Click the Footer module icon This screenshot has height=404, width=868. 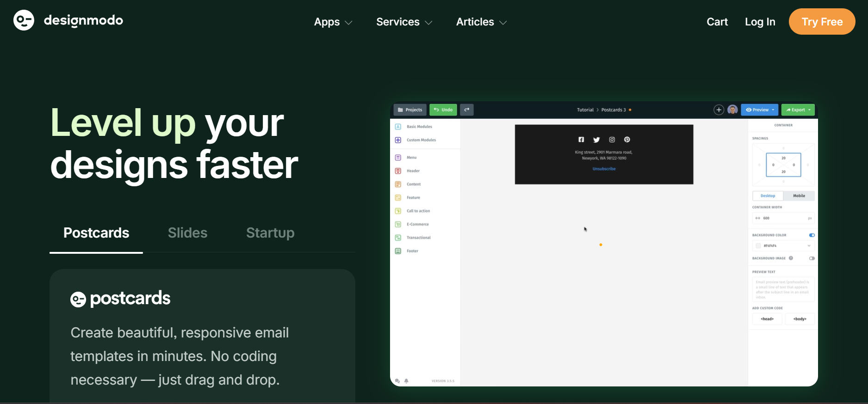point(398,251)
